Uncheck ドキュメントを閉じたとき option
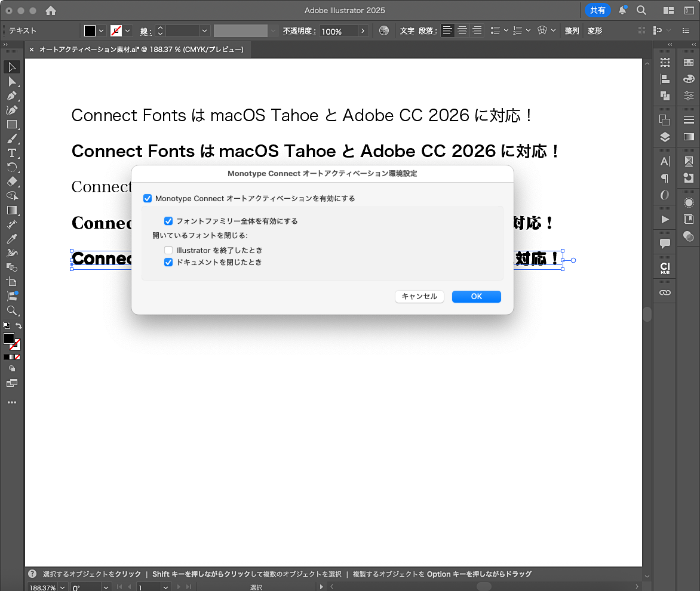The width and height of the screenshot is (700, 591). pyautogui.click(x=168, y=262)
